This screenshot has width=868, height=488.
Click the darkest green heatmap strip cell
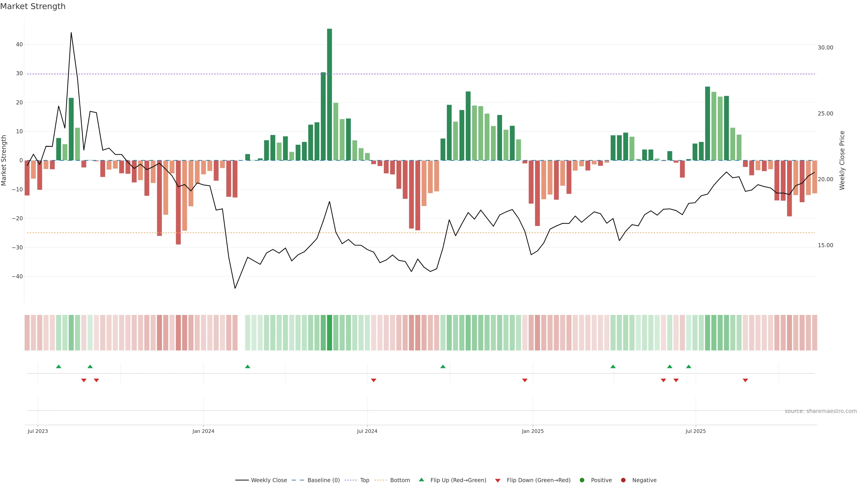(x=330, y=332)
